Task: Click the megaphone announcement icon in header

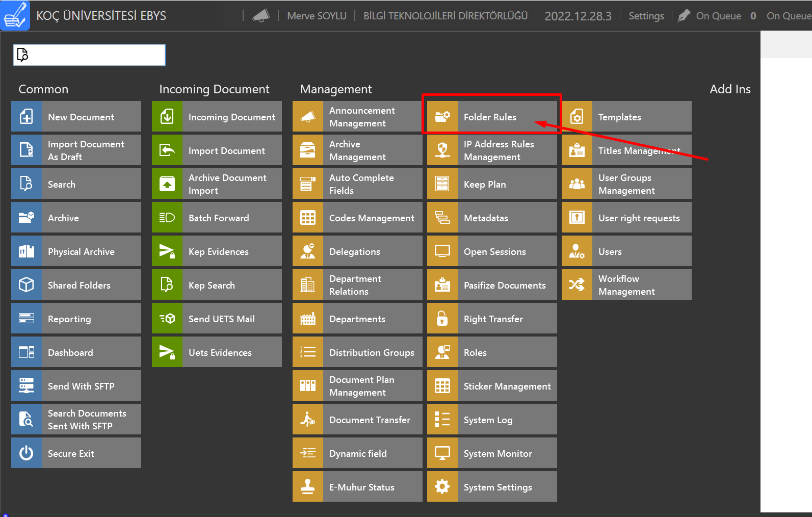Action: pos(261,16)
